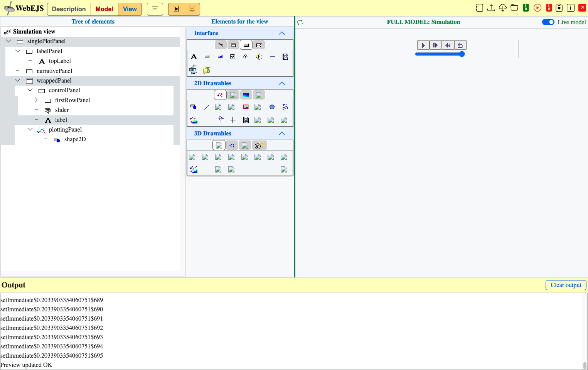Switch to the Description tab
The height and width of the screenshot is (370, 588).
69,9
